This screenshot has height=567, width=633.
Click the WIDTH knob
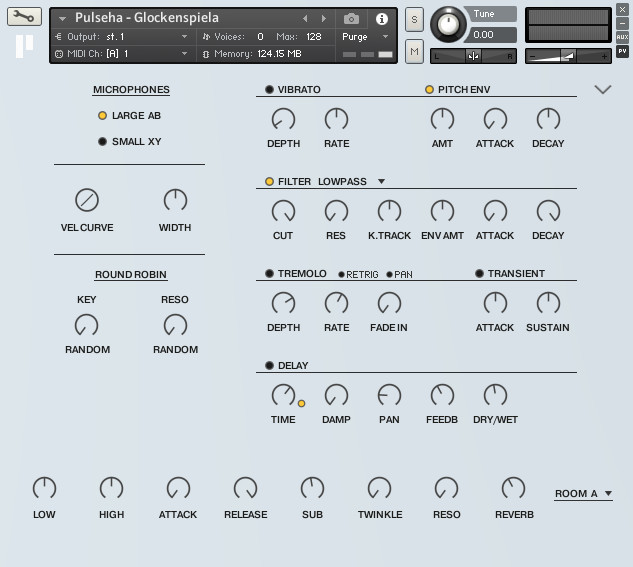pyautogui.click(x=175, y=200)
